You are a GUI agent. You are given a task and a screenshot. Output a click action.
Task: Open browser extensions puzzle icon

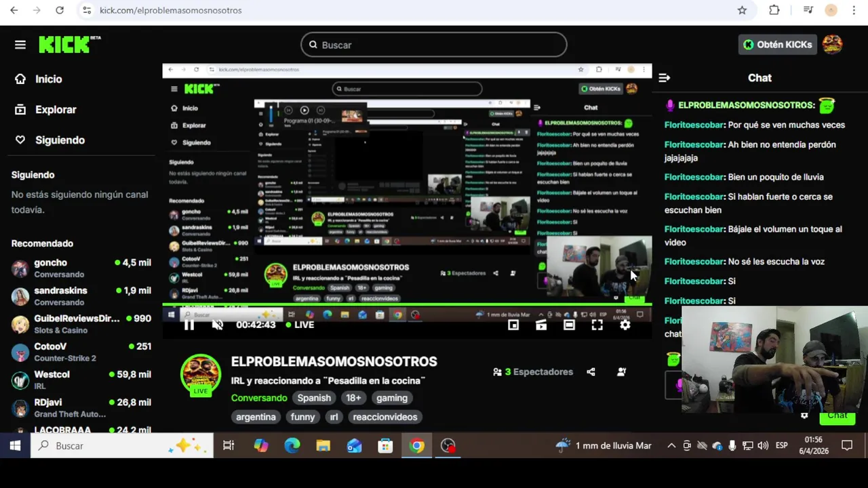point(774,10)
